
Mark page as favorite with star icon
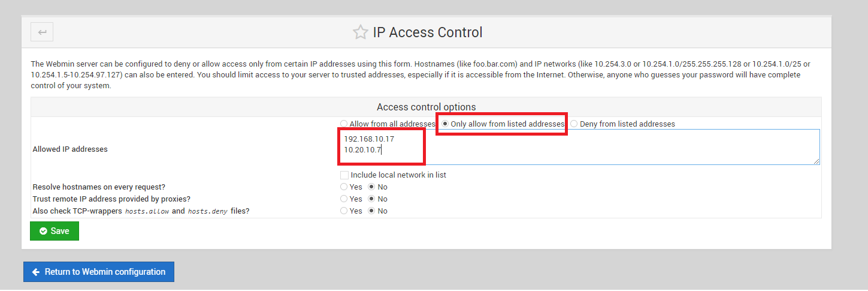(x=360, y=32)
